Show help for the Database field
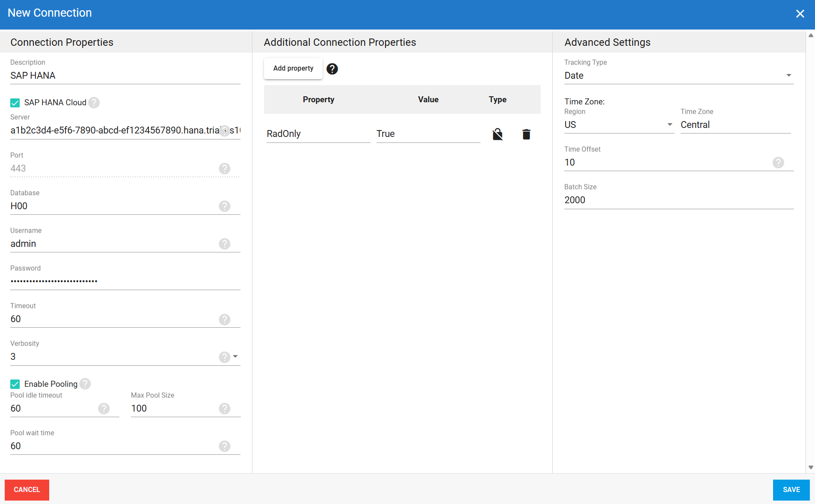The image size is (815, 504). point(225,206)
